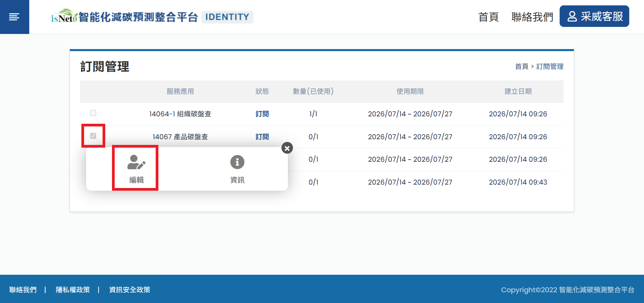Screen dimensions: 644x303
Task: Open the hamburger side menu
Action: coord(14,17)
